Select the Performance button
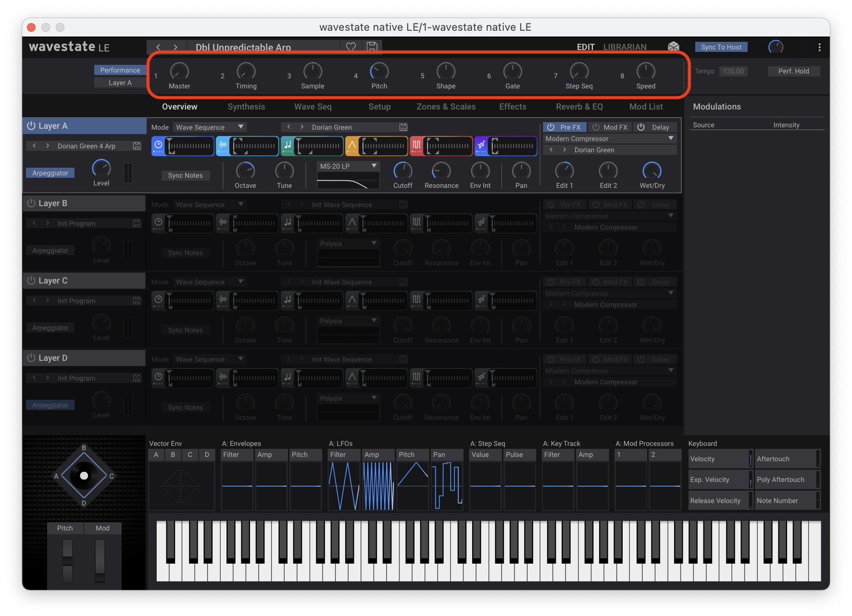 click(x=120, y=70)
